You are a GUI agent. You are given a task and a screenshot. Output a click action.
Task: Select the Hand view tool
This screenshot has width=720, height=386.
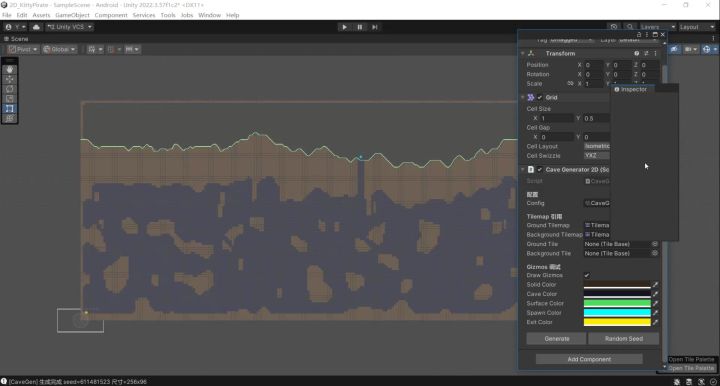point(10,69)
